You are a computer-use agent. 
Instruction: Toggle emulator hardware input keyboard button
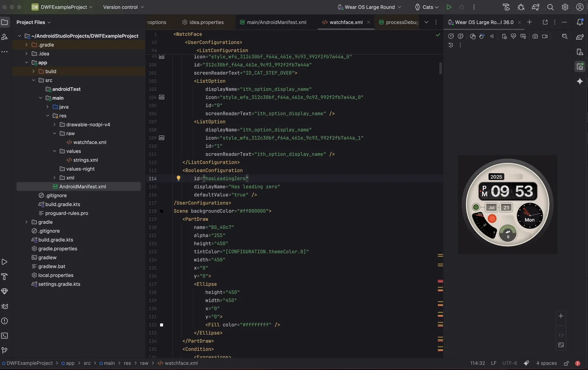coord(523,36)
